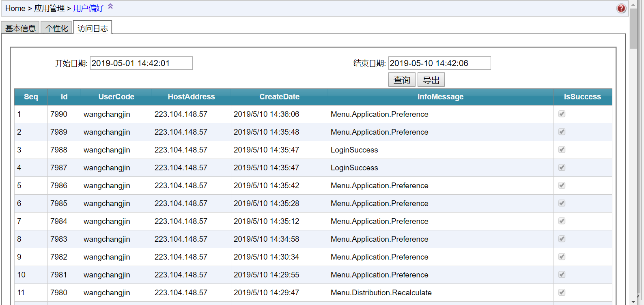Screen dimensions: 644x305
Task: Sort by the UserCode column header
Action: 116,97
